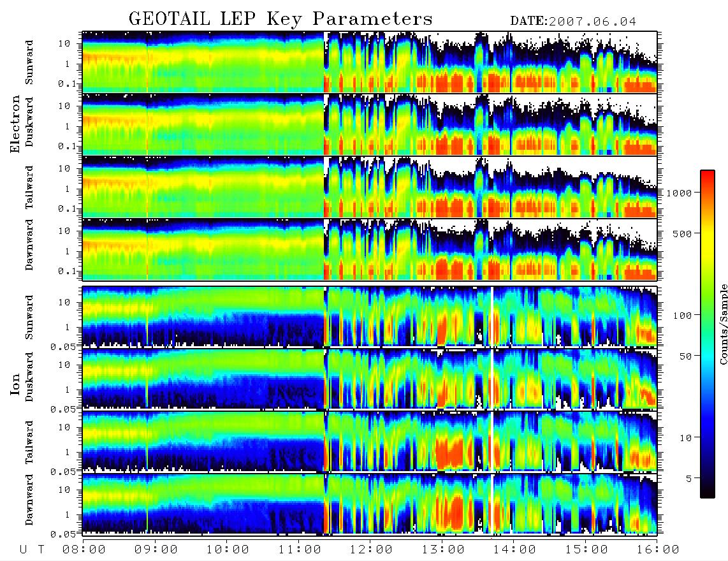This screenshot has height=561, width=728.
Task: Click the Ion Tailward spectrogram panel
Action: pos(370,442)
